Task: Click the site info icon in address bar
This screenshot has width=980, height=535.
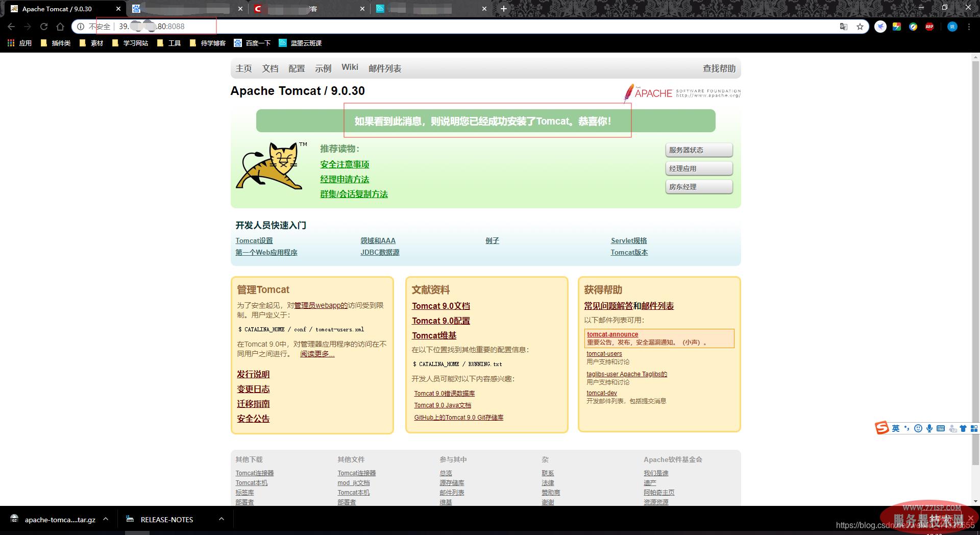Action: pyautogui.click(x=81, y=27)
